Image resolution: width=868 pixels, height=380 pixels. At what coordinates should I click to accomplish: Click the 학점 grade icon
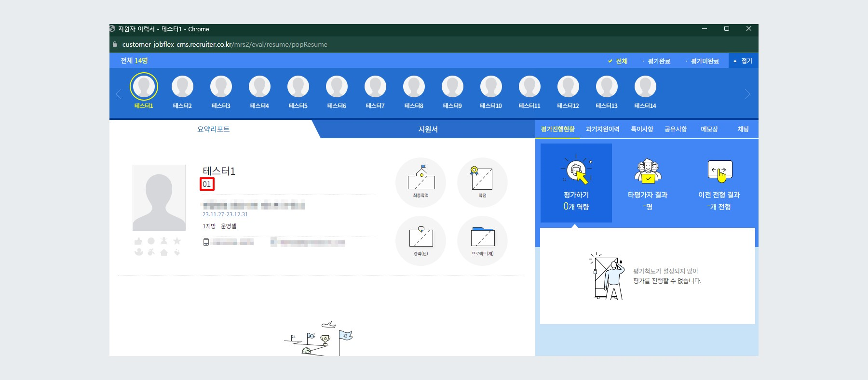pos(482,178)
